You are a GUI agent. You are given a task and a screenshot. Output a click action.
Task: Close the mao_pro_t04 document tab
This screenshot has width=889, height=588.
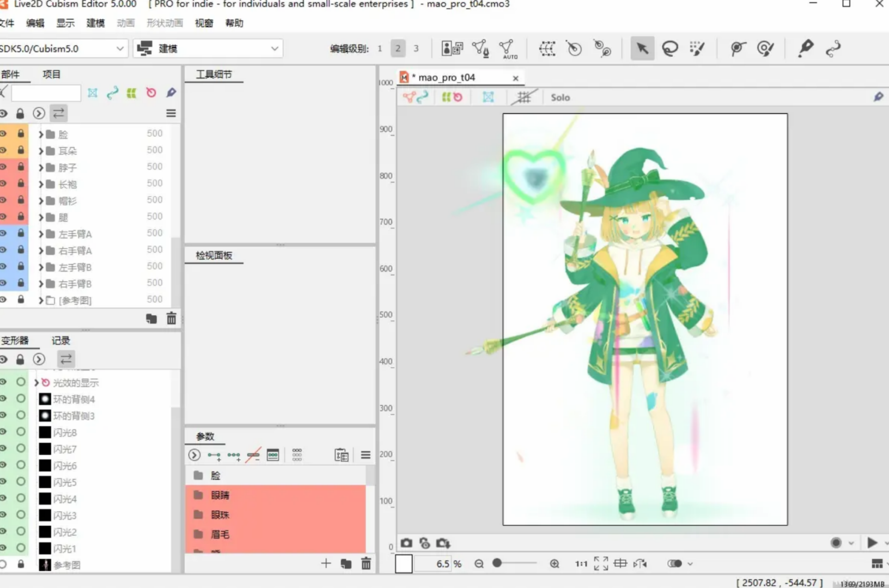515,78
